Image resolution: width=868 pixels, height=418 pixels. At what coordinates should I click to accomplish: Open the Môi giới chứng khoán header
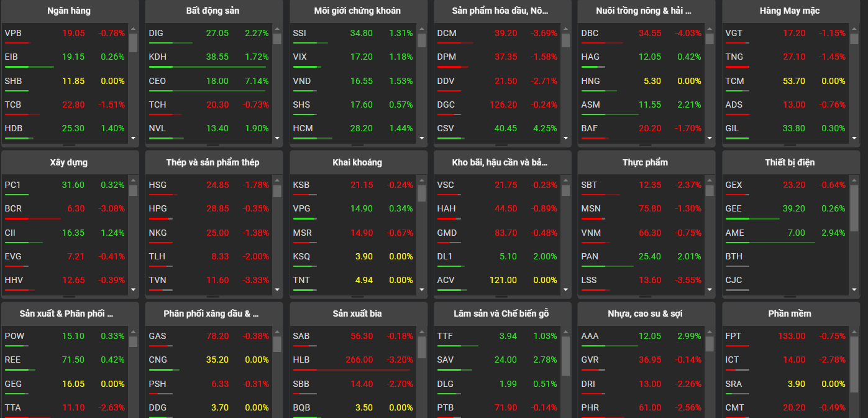click(x=357, y=11)
